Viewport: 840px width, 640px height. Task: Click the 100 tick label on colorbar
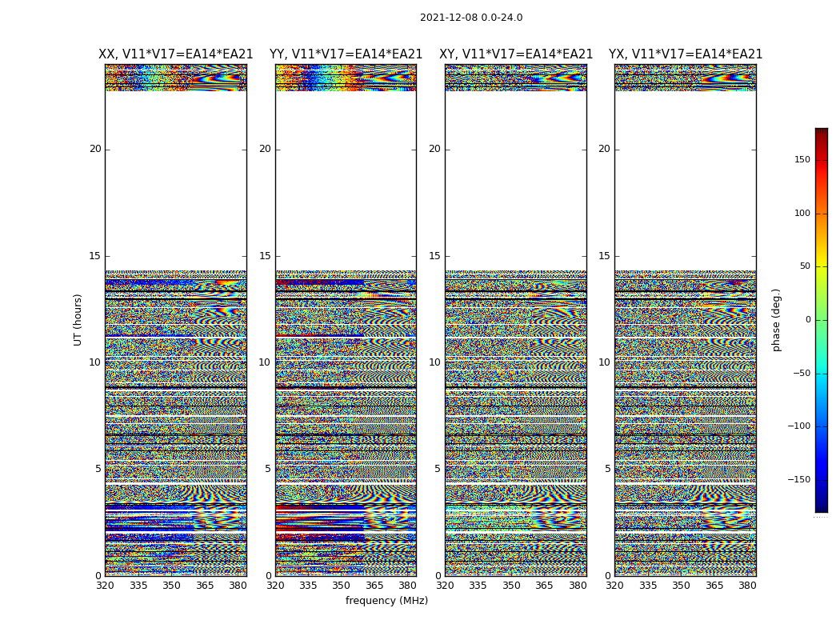pyautogui.click(x=802, y=214)
